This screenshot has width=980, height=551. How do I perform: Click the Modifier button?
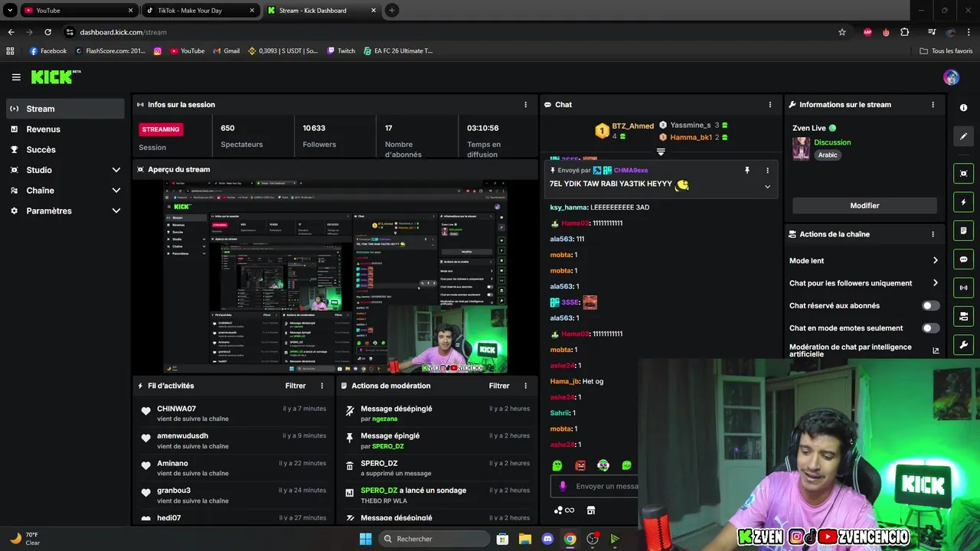coord(864,205)
